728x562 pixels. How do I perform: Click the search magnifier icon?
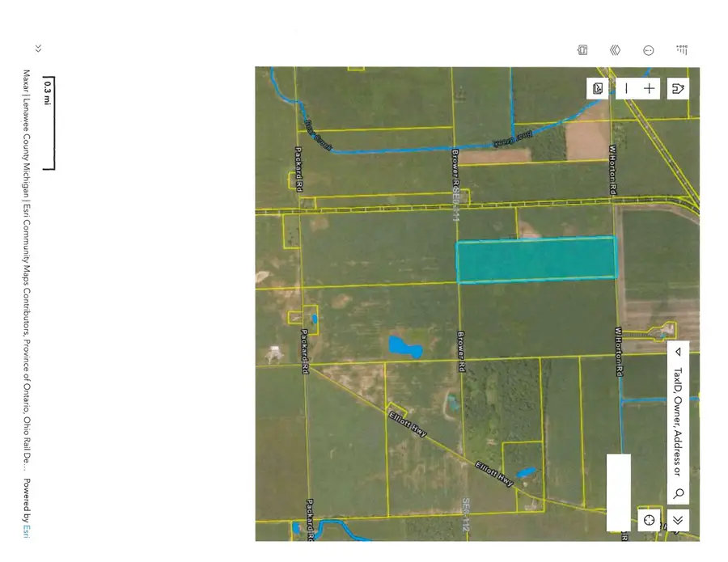677,492
